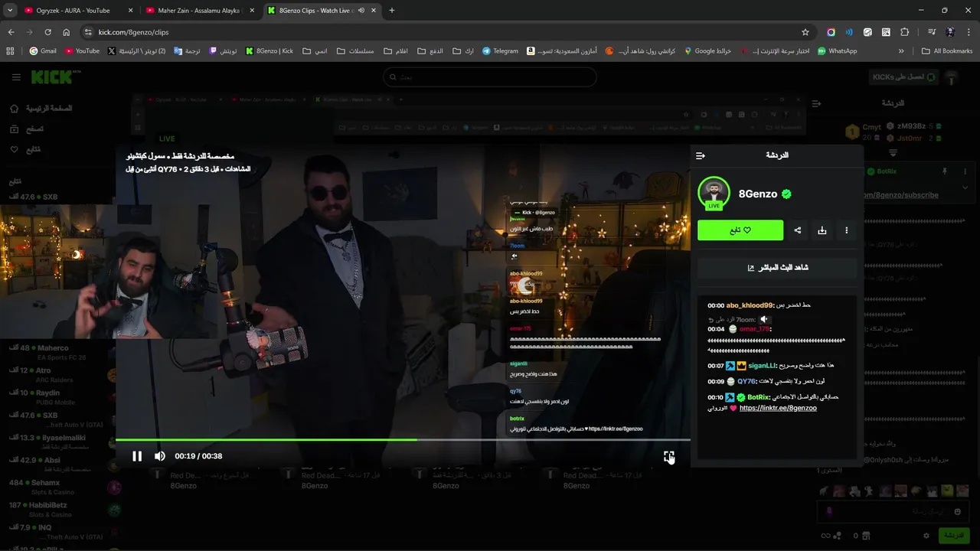The height and width of the screenshot is (551, 980).
Task: Send message with green الدردشة button
Action: click(954, 536)
